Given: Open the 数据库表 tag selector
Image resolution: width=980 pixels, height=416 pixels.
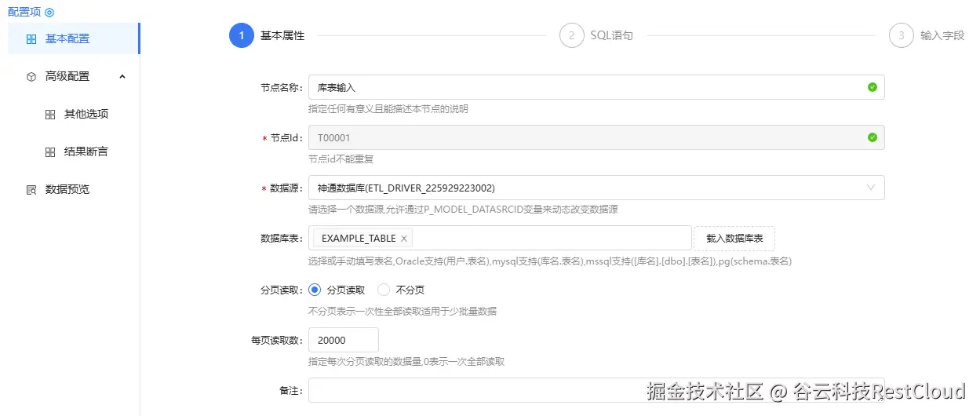Looking at the screenshot, I should click(x=500, y=238).
